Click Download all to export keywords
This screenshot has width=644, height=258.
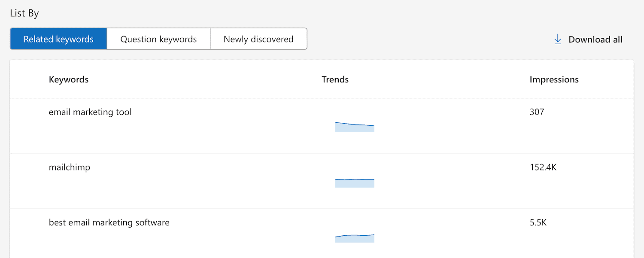point(595,39)
